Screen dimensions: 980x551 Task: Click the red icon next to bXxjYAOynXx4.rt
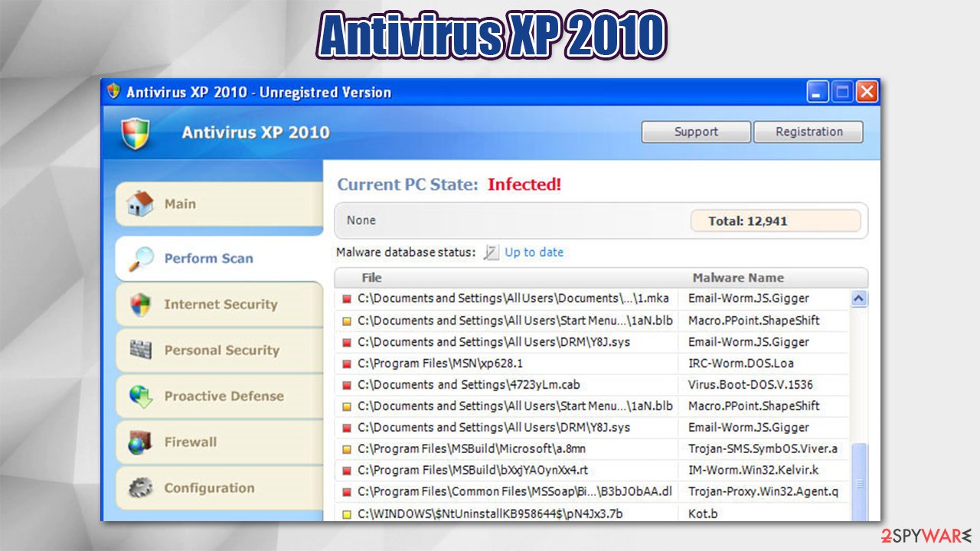347,471
